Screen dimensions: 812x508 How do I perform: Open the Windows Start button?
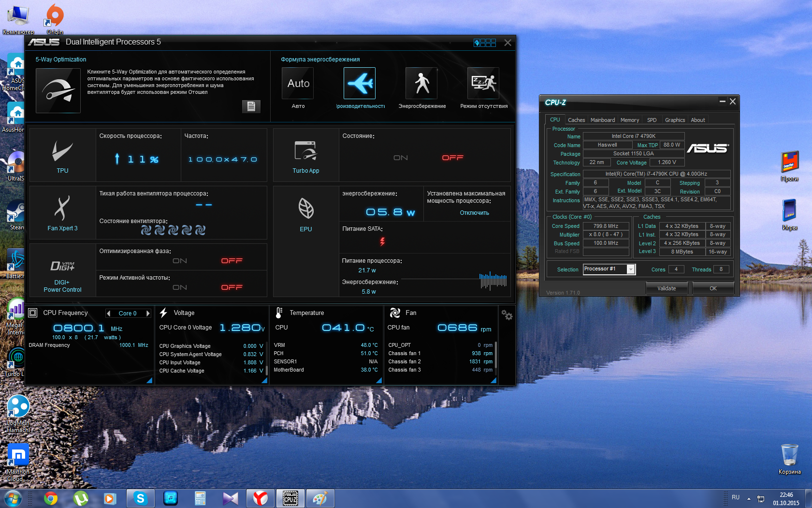pos(13,498)
